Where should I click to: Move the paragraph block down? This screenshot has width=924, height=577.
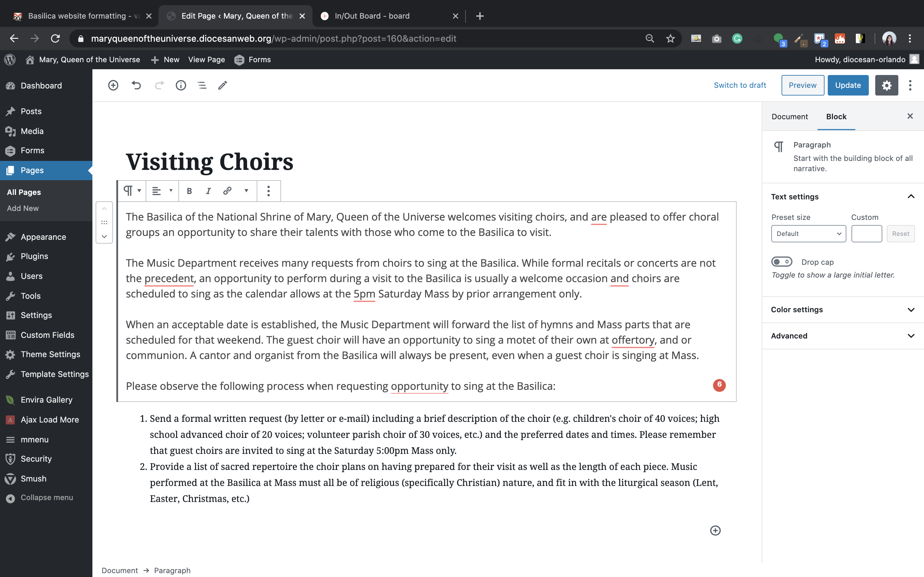pyautogui.click(x=104, y=237)
